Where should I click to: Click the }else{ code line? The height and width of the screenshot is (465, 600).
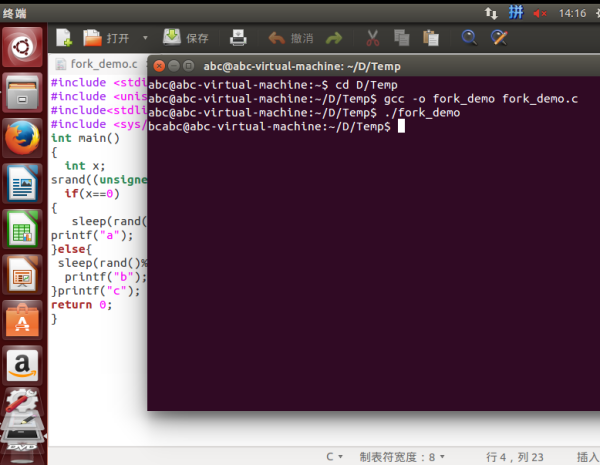[72, 249]
